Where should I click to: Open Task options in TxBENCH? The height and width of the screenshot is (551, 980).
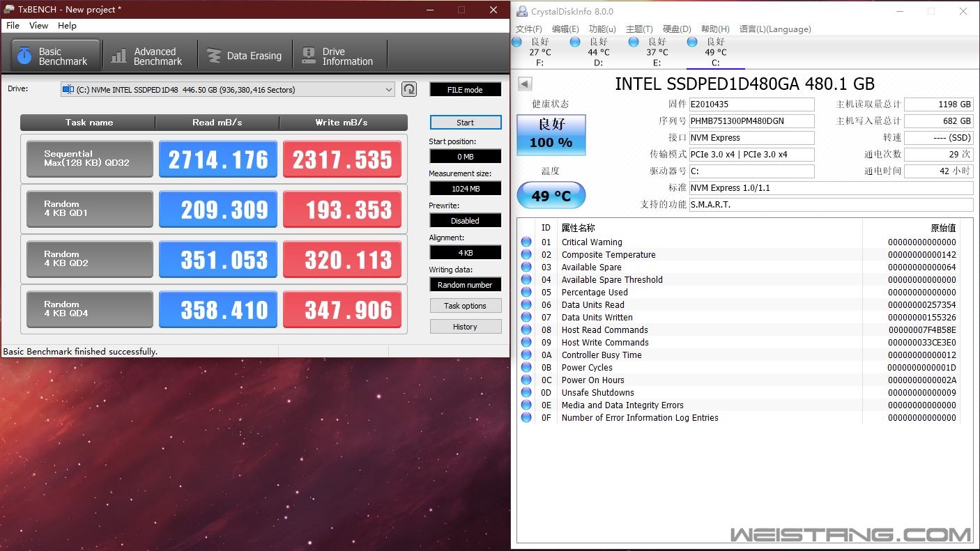pos(465,306)
